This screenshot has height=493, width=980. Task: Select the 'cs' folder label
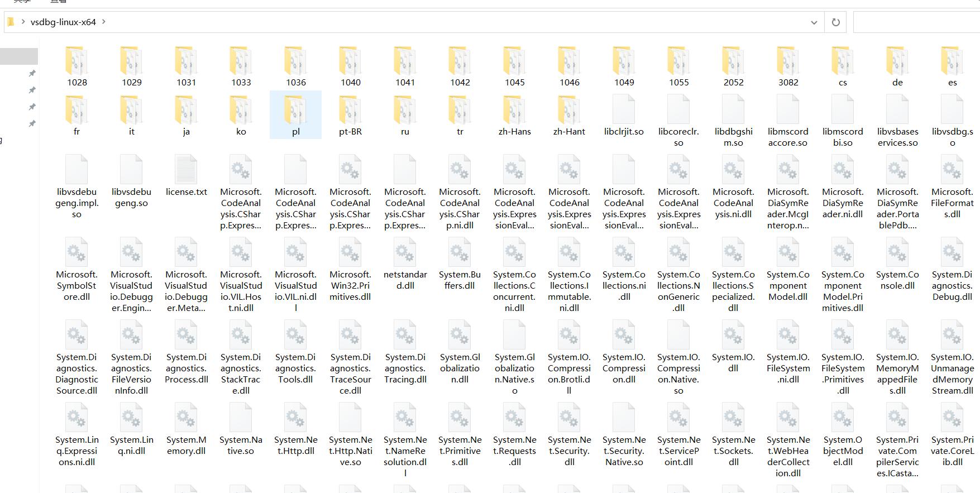(843, 83)
